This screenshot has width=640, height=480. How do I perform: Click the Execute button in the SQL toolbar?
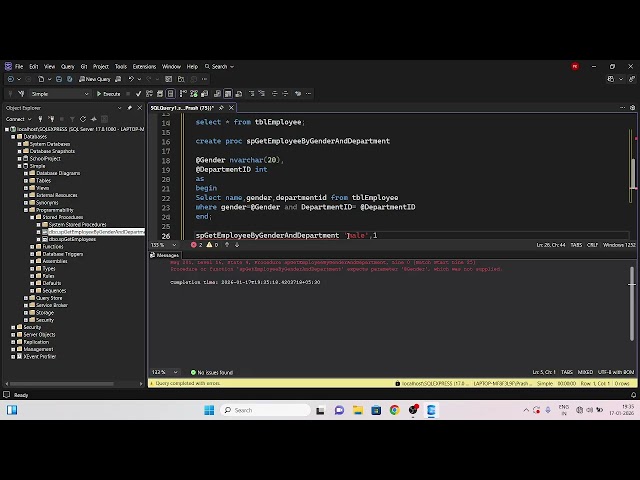109,94
